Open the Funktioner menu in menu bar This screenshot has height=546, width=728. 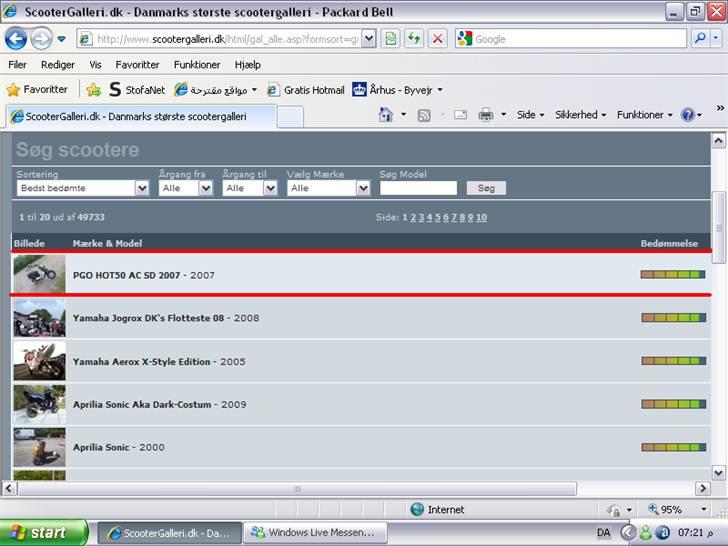[x=196, y=64]
